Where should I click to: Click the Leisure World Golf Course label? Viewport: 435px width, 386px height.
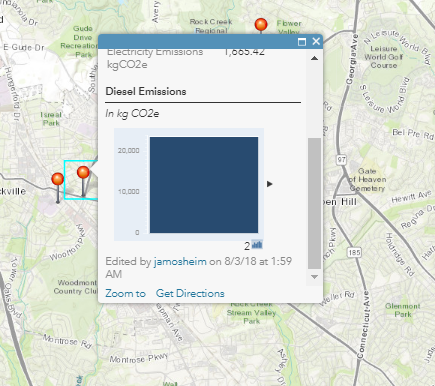pyautogui.click(x=384, y=57)
